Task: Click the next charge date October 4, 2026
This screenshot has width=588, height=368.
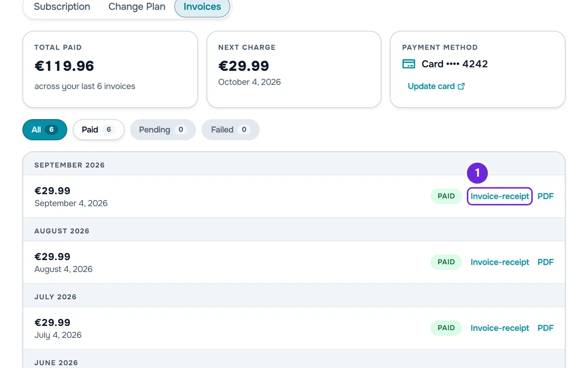Action: (249, 82)
